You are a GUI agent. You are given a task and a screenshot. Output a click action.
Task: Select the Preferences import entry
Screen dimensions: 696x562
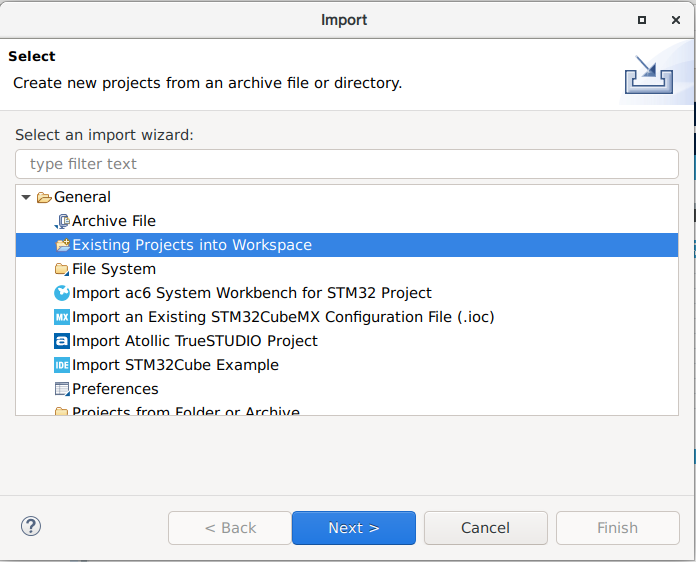point(115,389)
